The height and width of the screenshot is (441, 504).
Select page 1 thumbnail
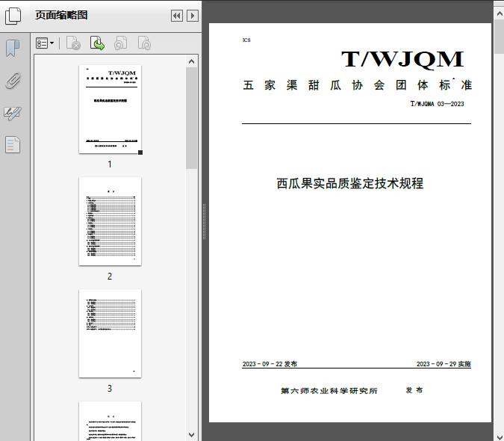110,109
